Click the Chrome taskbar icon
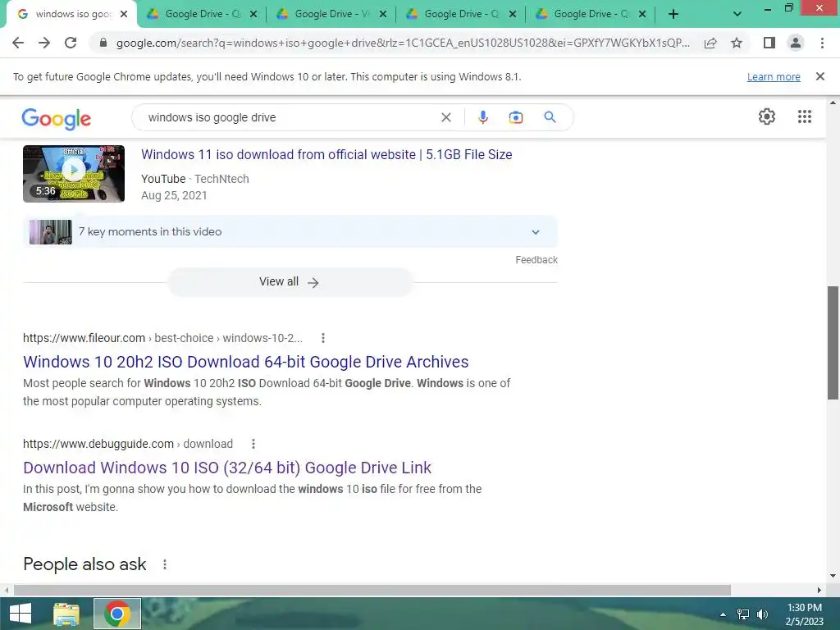Viewport: 840px width, 630px height. [117, 614]
